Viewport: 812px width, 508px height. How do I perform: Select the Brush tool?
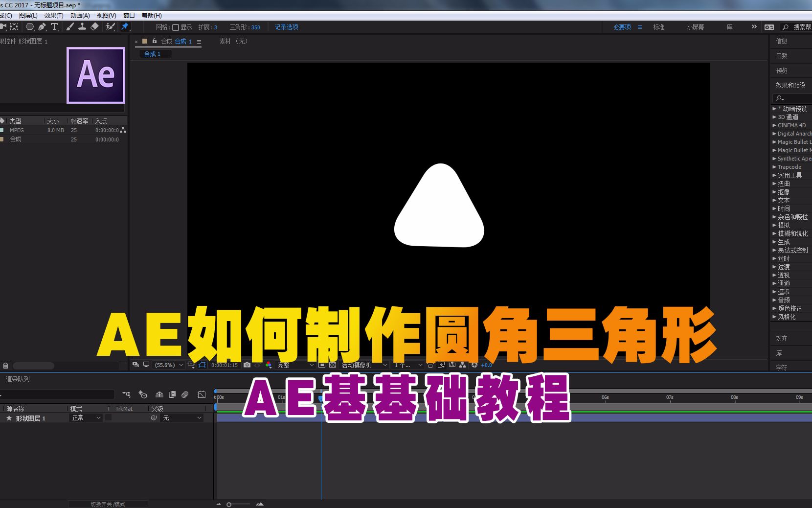click(68, 27)
